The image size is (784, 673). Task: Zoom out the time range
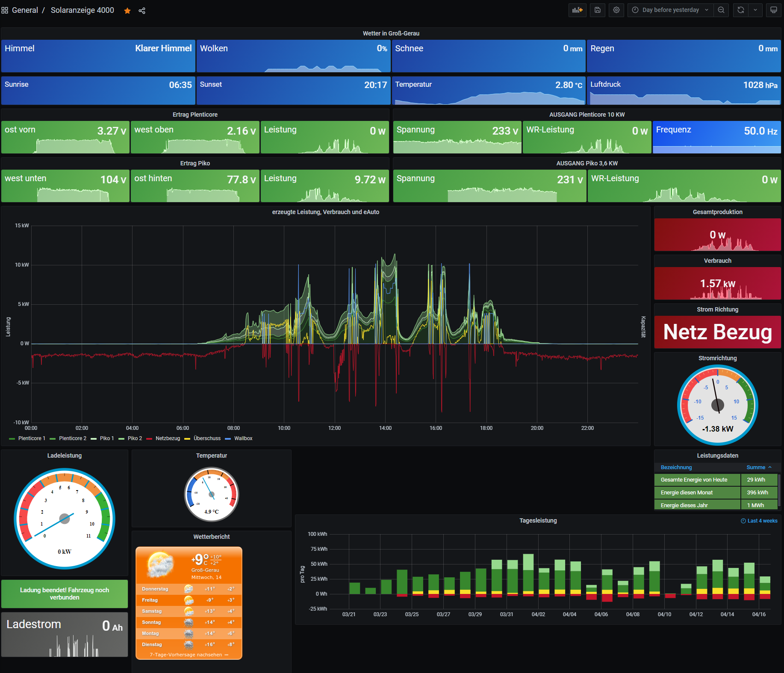click(721, 10)
